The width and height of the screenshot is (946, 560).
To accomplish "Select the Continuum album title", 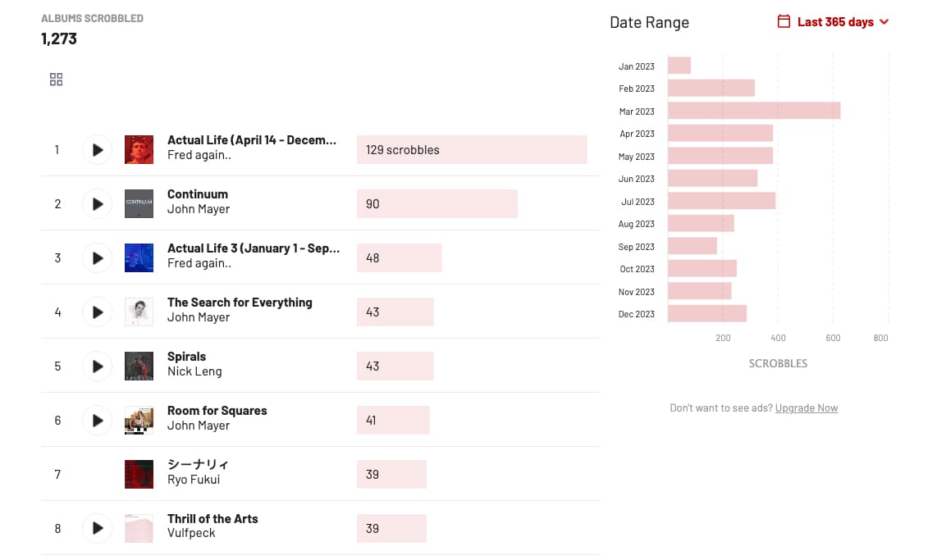I will pyautogui.click(x=198, y=193).
